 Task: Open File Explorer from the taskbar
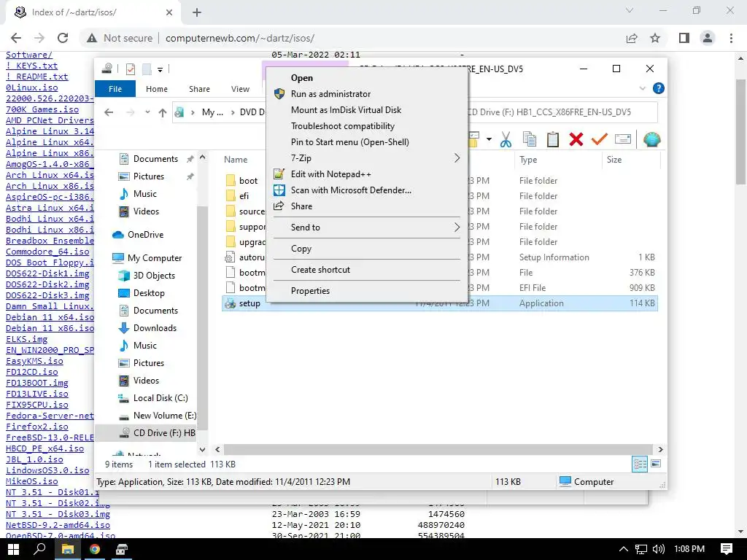tap(68, 549)
